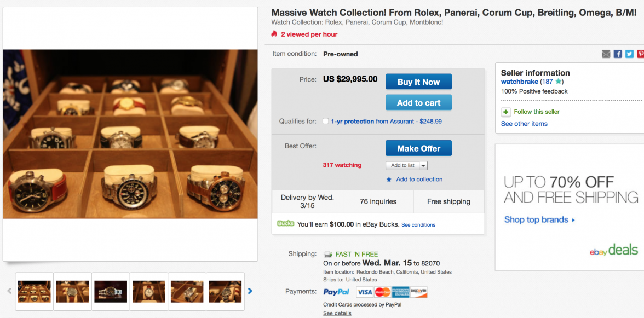The image size is (644, 318).
Task: Show next thumbnails with right arrow
Action: click(x=250, y=291)
